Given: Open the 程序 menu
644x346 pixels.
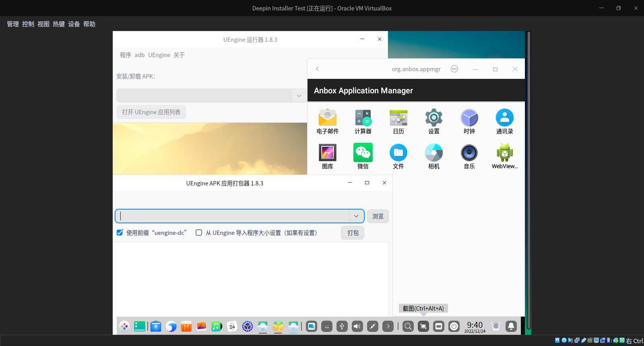Looking at the screenshot, I should (x=126, y=55).
